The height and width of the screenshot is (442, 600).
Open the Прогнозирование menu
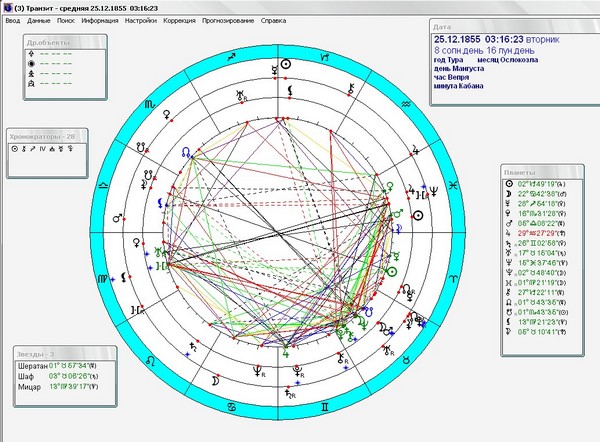228,21
